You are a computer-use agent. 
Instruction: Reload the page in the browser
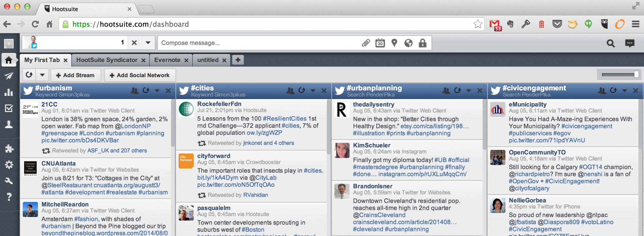[x=35, y=24]
